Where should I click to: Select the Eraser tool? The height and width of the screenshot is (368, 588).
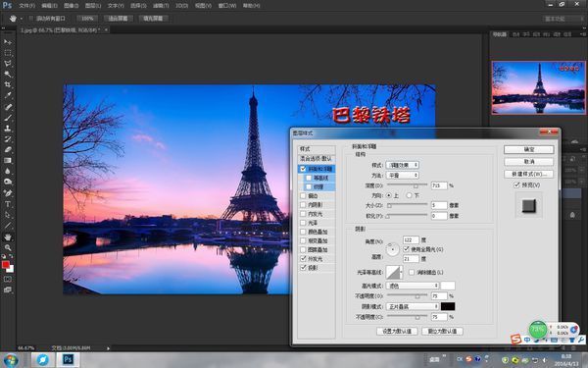[x=8, y=149]
